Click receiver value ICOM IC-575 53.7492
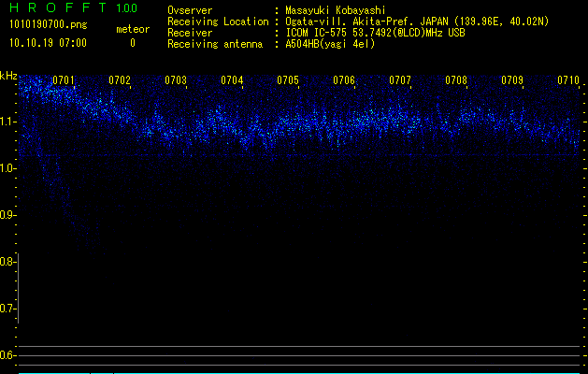Image resolution: width=588 pixels, height=374 pixels. click(x=375, y=33)
